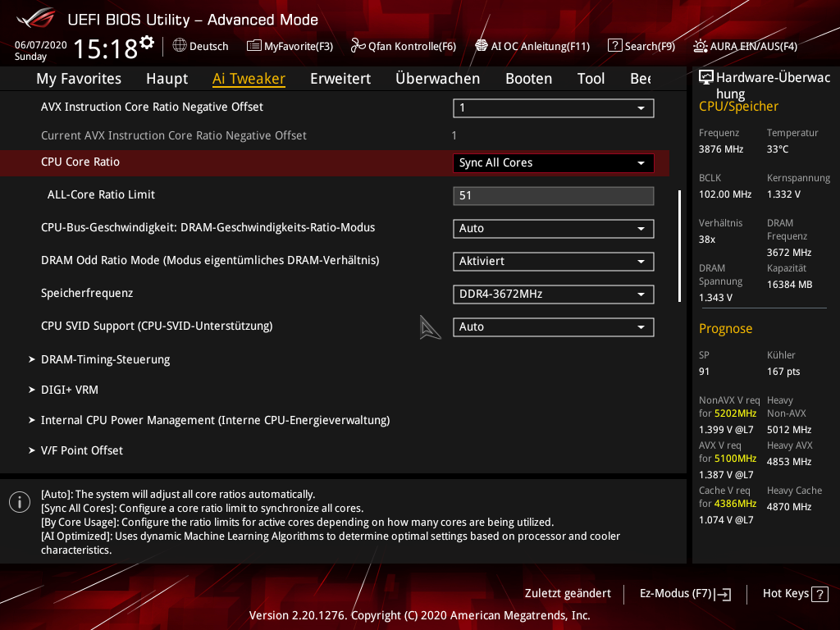Open MyFavorite(F3)
This screenshot has height=630, width=840.
pyautogui.click(x=299, y=46)
